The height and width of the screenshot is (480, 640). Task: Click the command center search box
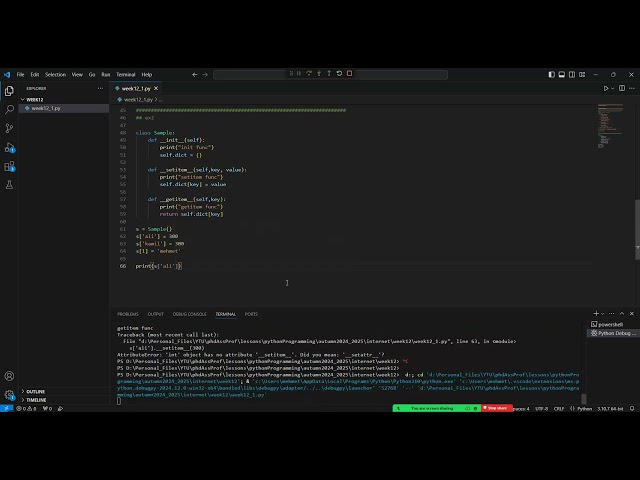[x=331, y=74]
